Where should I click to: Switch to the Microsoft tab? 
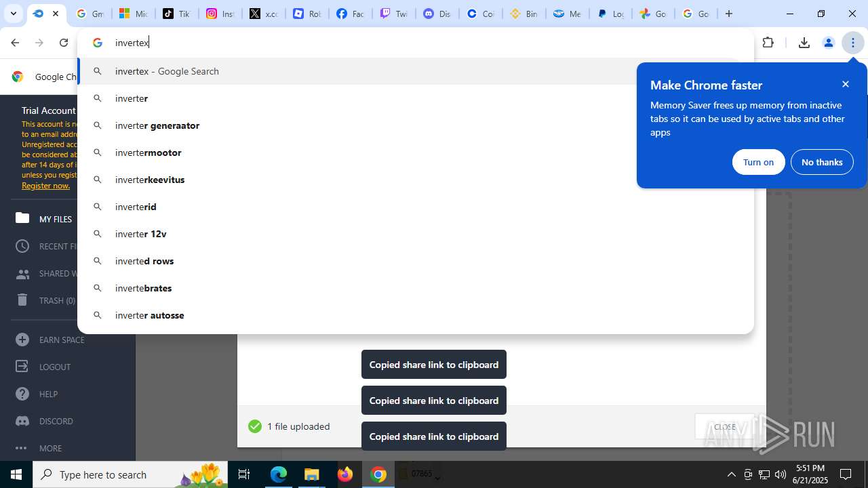[133, 14]
